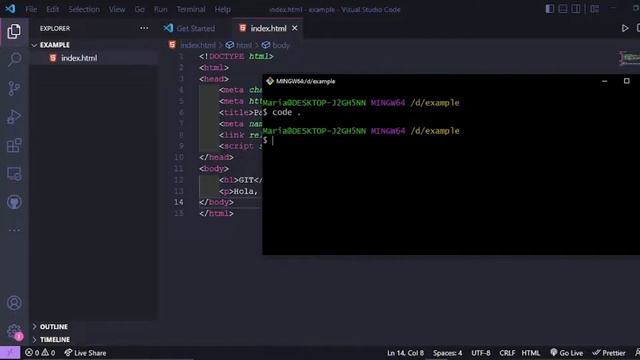Maximize the MINGW64 terminal window
This screenshot has width=640, height=360.
pos(627,81)
